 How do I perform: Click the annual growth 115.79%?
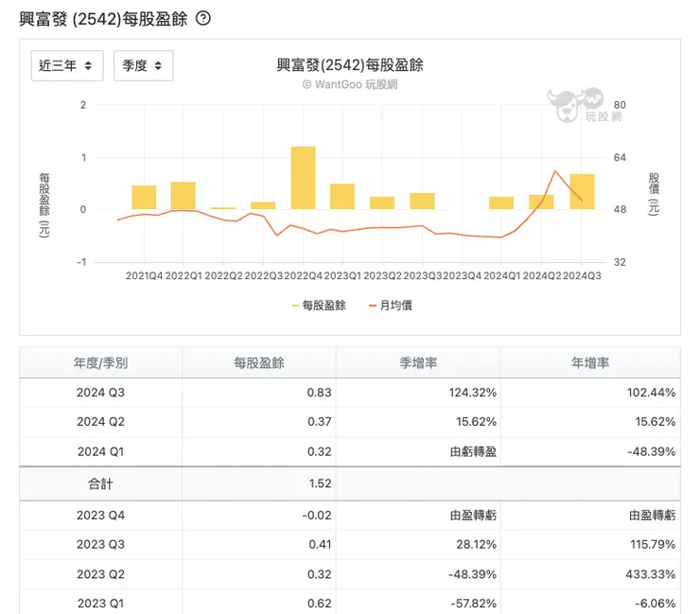coord(653,544)
